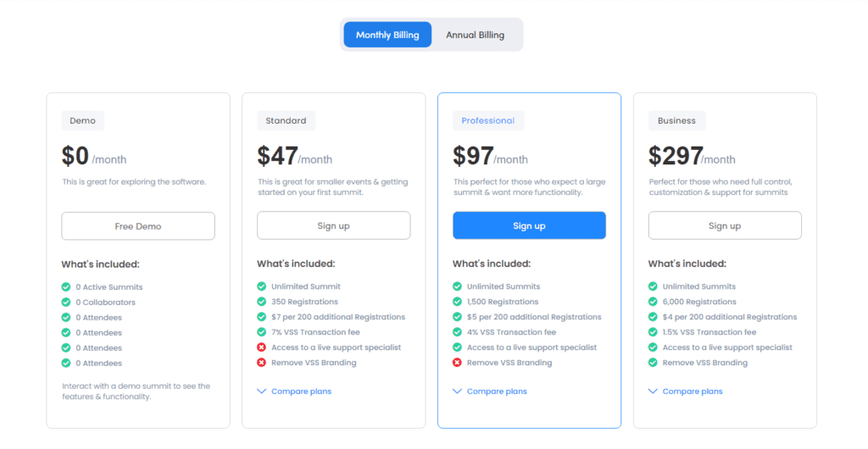
Task: Select the Standard plan label
Action: pos(287,120)
